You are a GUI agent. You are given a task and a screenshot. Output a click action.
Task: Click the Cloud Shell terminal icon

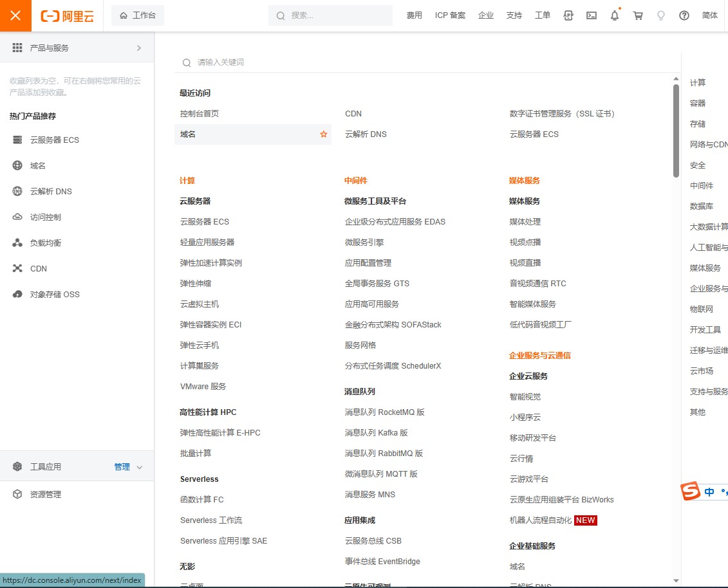click(592, 15)
